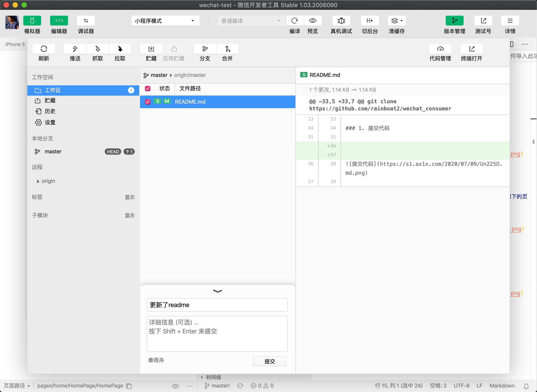The image size is (537, 392).
Task: Click the 拉取 pull icon
Action: coord(120,49)
